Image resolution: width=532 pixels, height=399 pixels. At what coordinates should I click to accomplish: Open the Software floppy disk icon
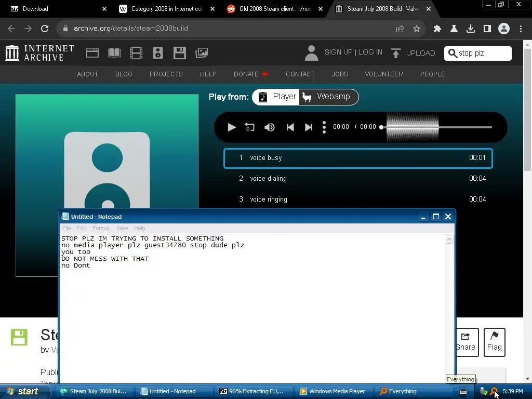point(179,53)
